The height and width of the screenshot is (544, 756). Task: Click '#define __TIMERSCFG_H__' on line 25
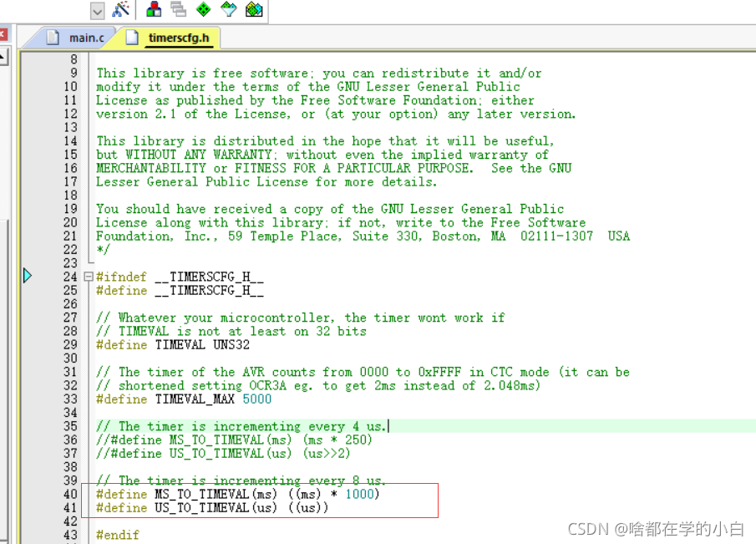click(180, 290)
